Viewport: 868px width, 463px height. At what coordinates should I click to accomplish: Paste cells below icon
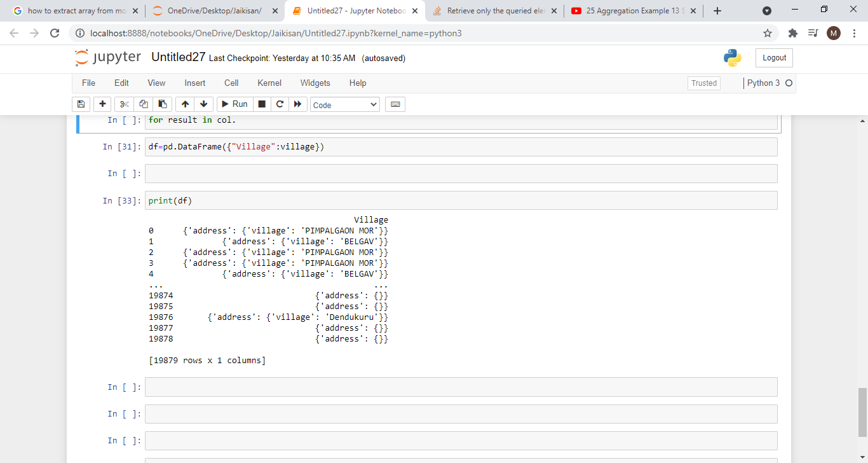pyautogui.click(x=163, y=104)
